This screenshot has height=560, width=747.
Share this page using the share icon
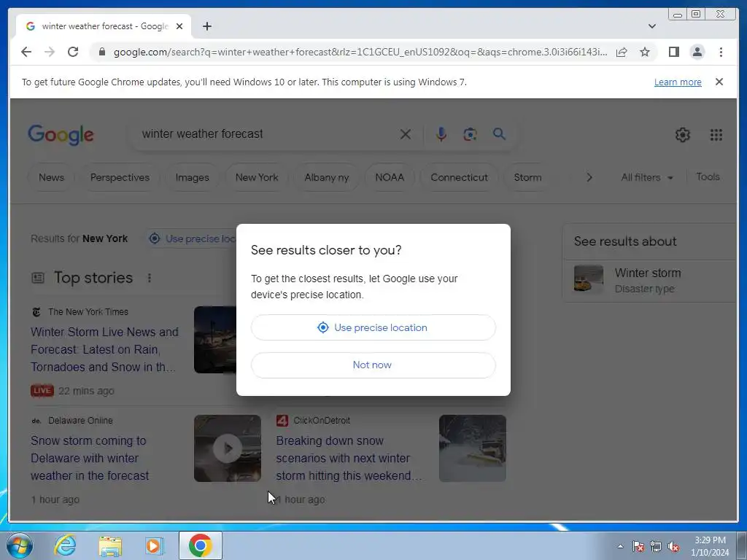622,52
